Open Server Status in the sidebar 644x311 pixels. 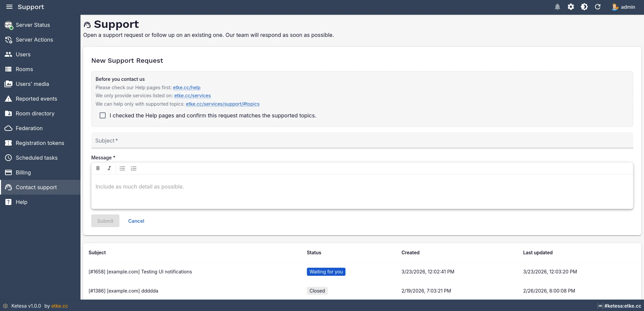(33, 25)
